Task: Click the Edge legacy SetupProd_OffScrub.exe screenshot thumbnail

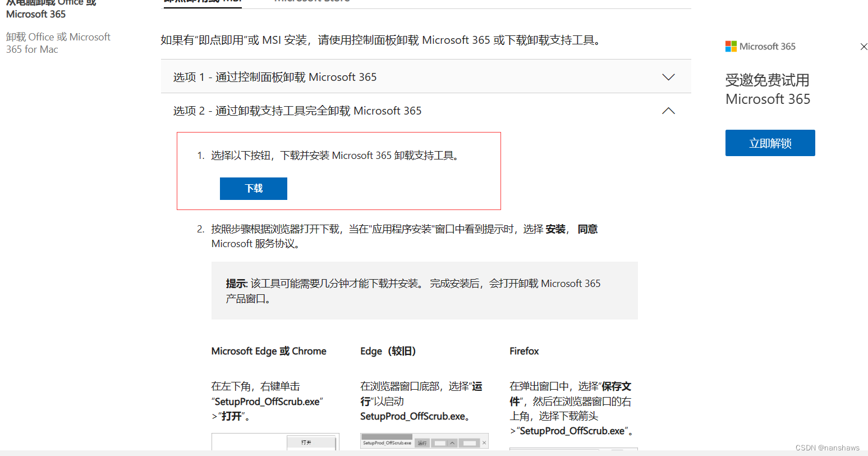Action: pos(424,441)
